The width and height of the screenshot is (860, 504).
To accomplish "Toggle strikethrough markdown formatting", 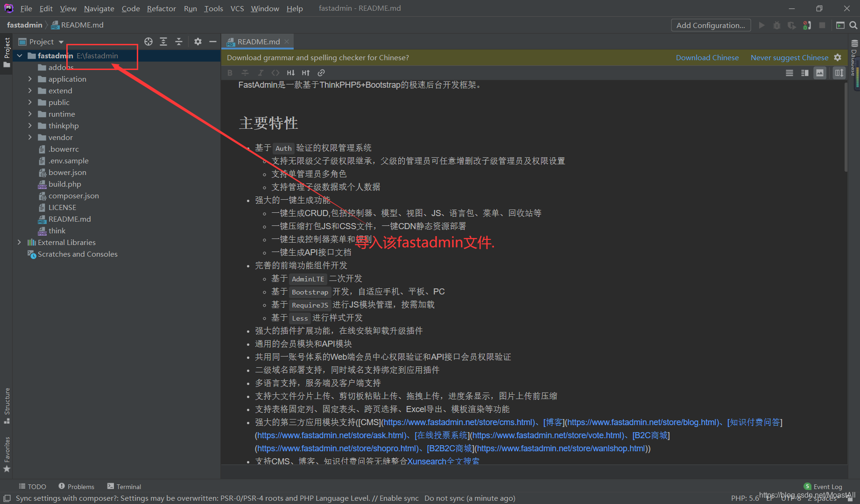I will [245, 73].
